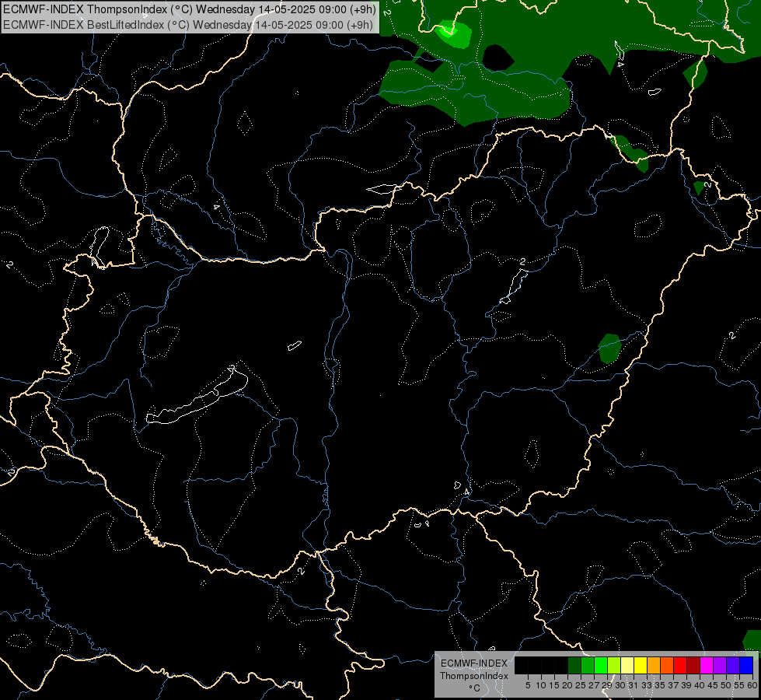Click the dark green 20–25 legend swatch

pyautogui.click(x=574, y=665)
